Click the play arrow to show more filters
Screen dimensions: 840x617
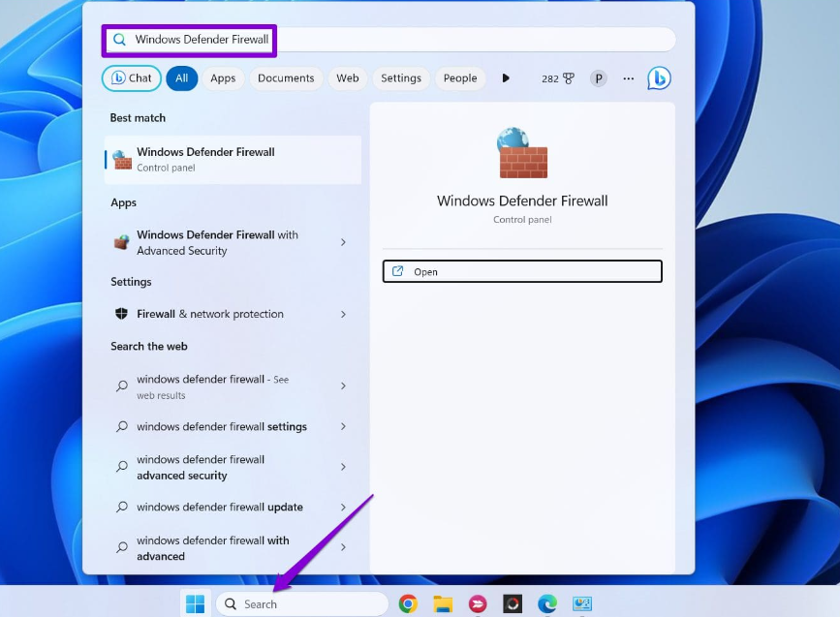pyautogui.click(x=506, y=78)
